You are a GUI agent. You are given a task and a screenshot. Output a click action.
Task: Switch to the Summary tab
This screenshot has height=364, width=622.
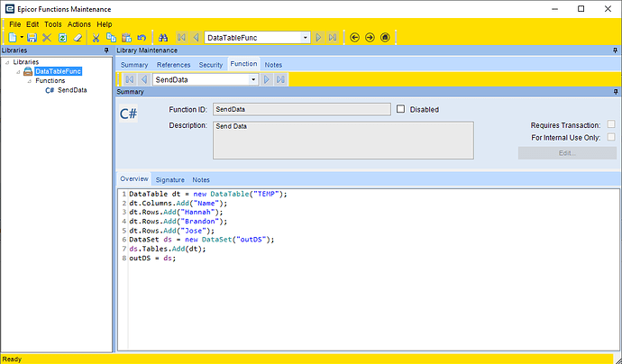click(134, 65)
